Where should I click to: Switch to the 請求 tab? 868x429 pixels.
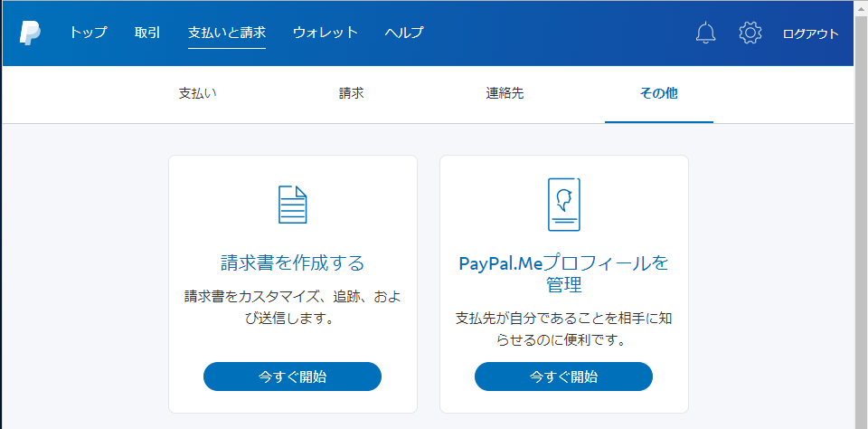tap(352, 93)
